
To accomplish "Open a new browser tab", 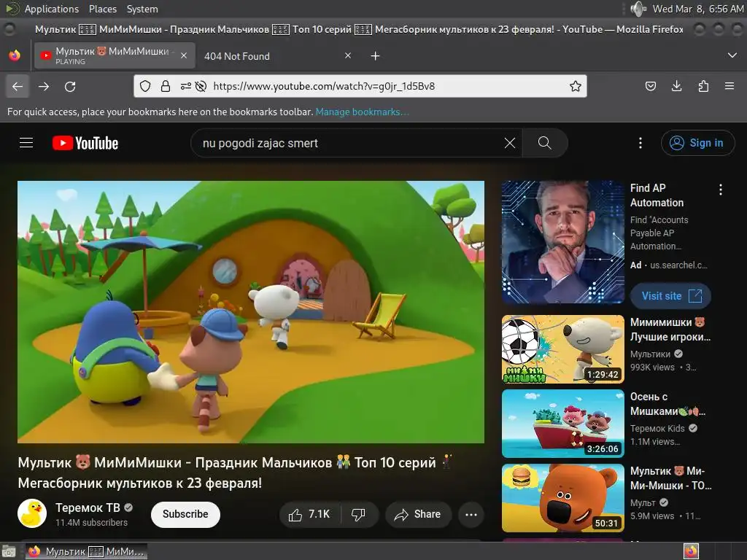I will (x=376, y=56).
